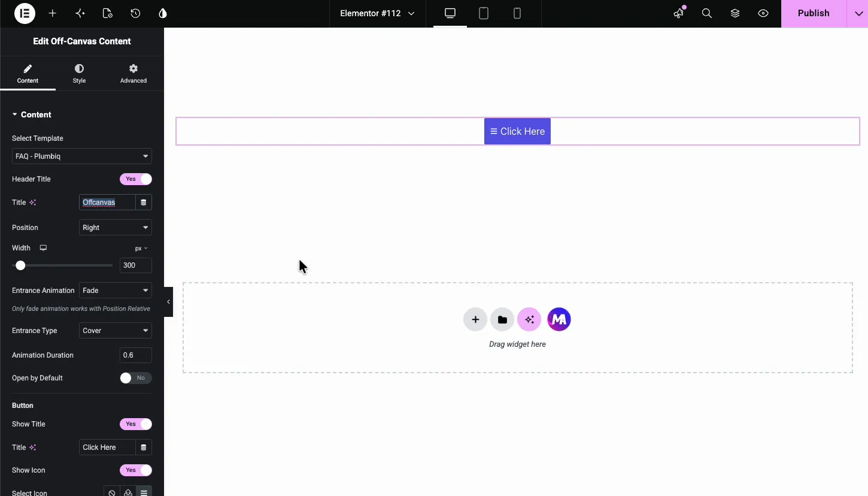Open the Elementor #112 document dropdown
The width and height of the screenshot is (868, 496).
click(x=377, y=13)
